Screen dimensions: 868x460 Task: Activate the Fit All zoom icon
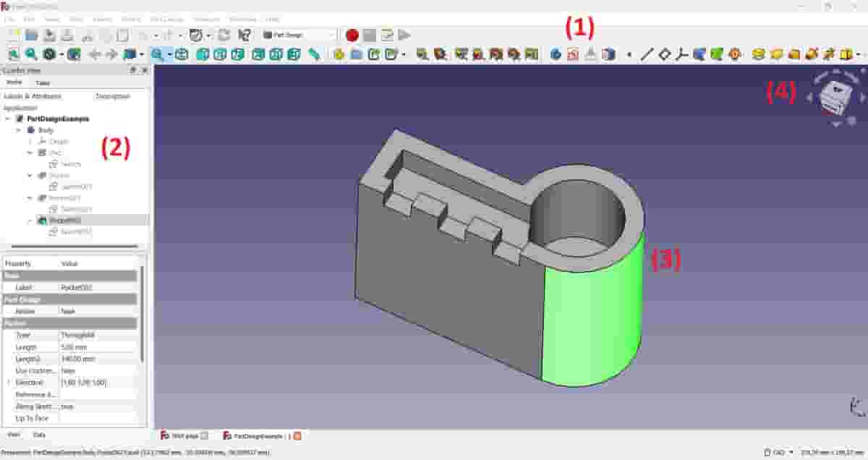158,53
